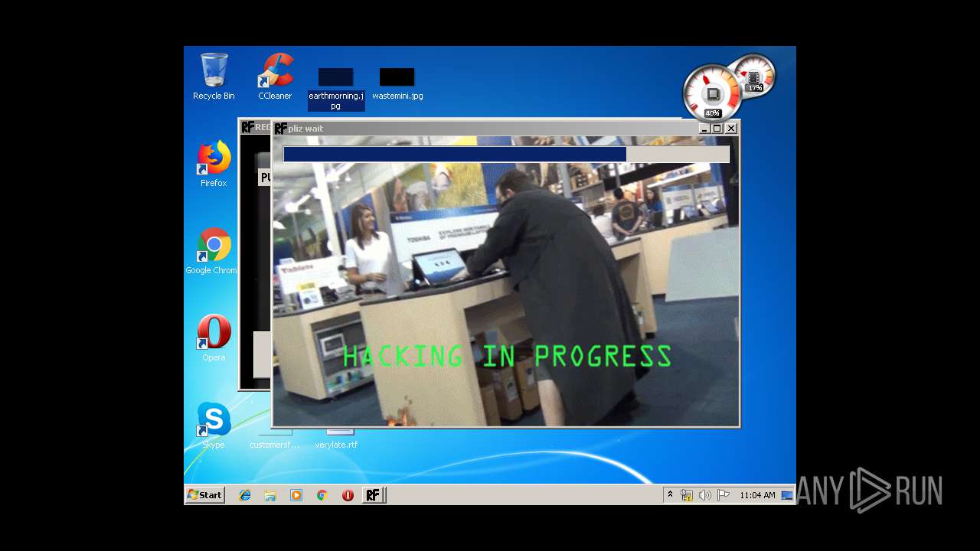Open the volume speaker tray icon
Image resolution: width=980 pixels, height=551 pixels.
704,495
